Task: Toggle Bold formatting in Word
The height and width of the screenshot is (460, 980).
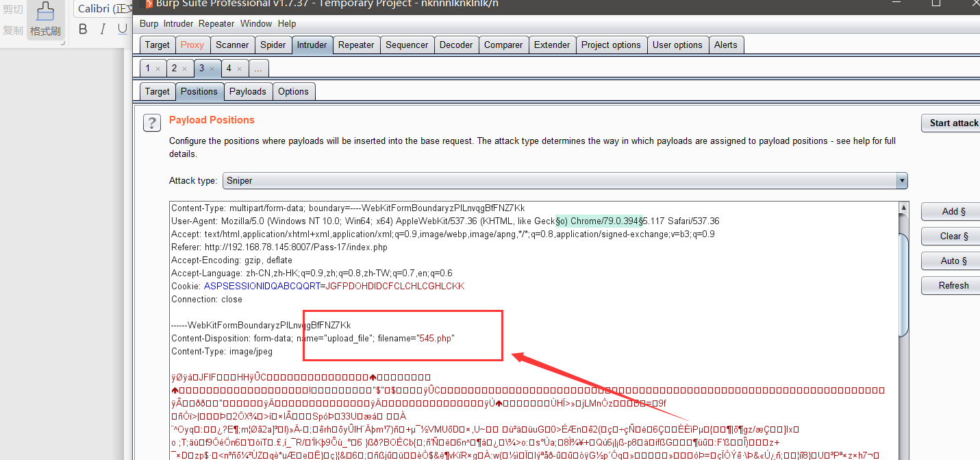Action: click(x=83, y=29)
